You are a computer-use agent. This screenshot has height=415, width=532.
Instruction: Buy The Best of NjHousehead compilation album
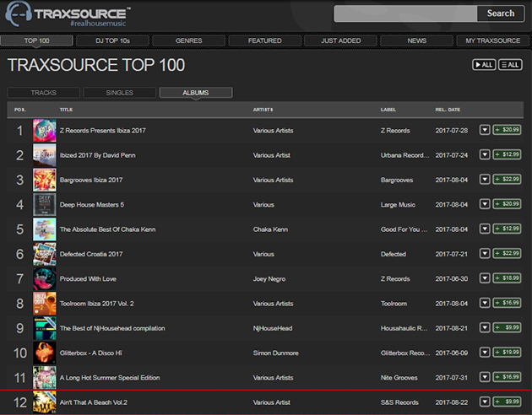pyautogui.click(x=507, y=327)
